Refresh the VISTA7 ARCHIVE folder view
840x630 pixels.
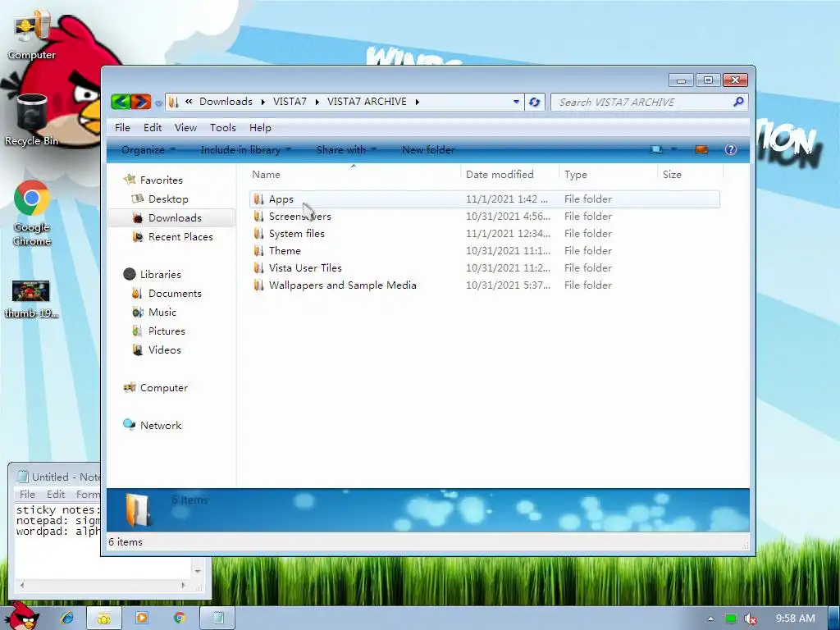coord(534,102)
